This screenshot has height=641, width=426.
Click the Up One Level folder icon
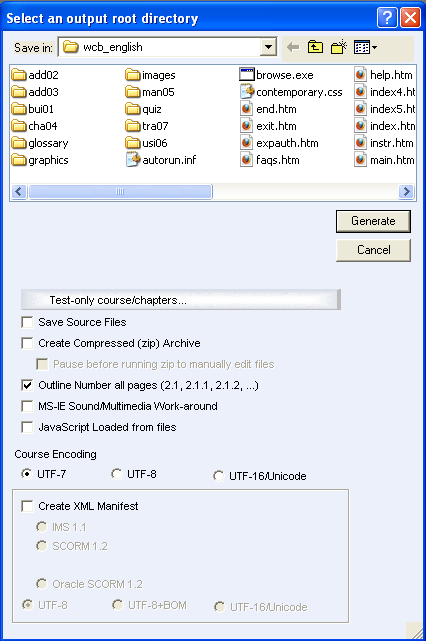pyautogui.click(x=315, y=47)
